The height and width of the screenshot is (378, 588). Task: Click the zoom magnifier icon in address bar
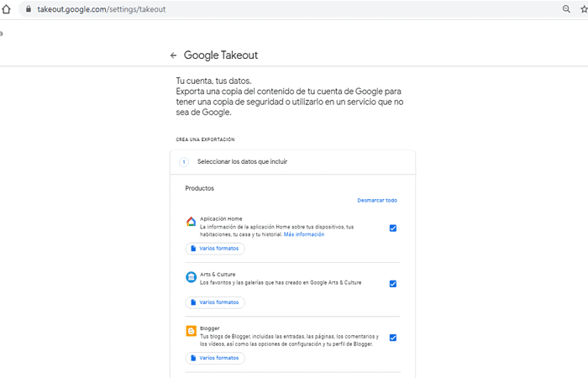(x=566, y=9)
